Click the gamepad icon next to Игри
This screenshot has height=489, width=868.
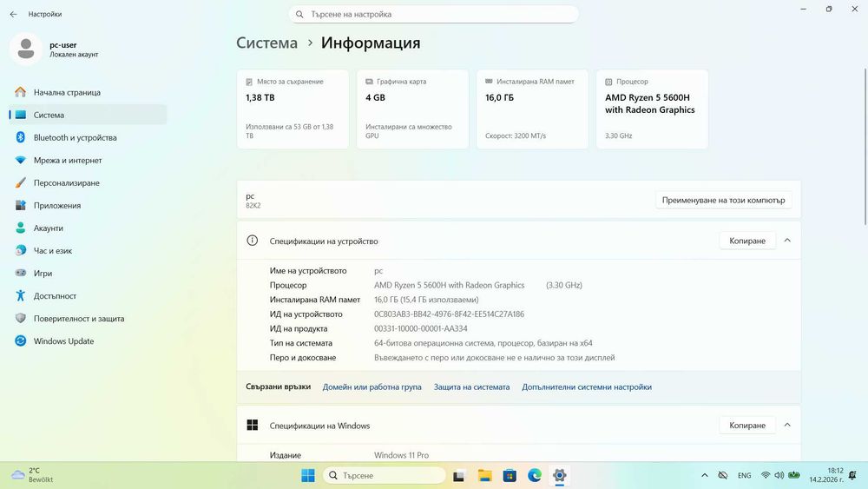pyautogui.click(x=21, y=273)
